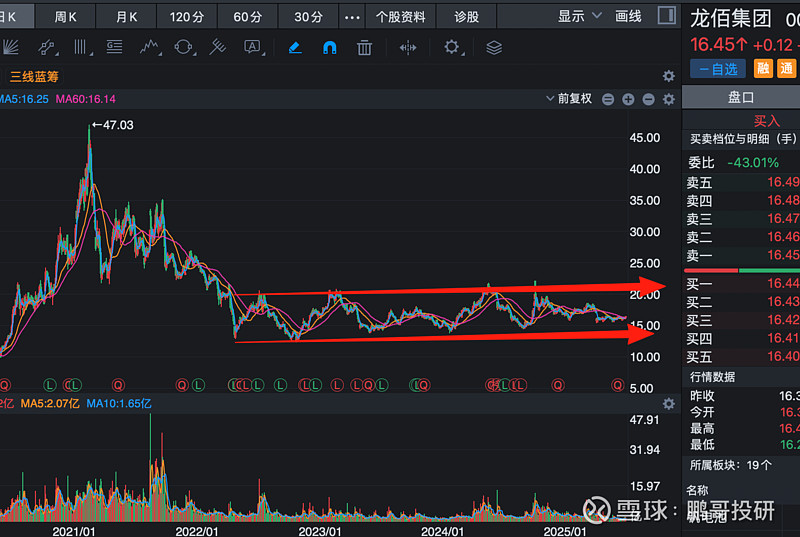The width and height of the screenshot is (800, 537).
Task: Select the 买三 16.42 order row
Action: pyautogui.click(x=742, y=320)
